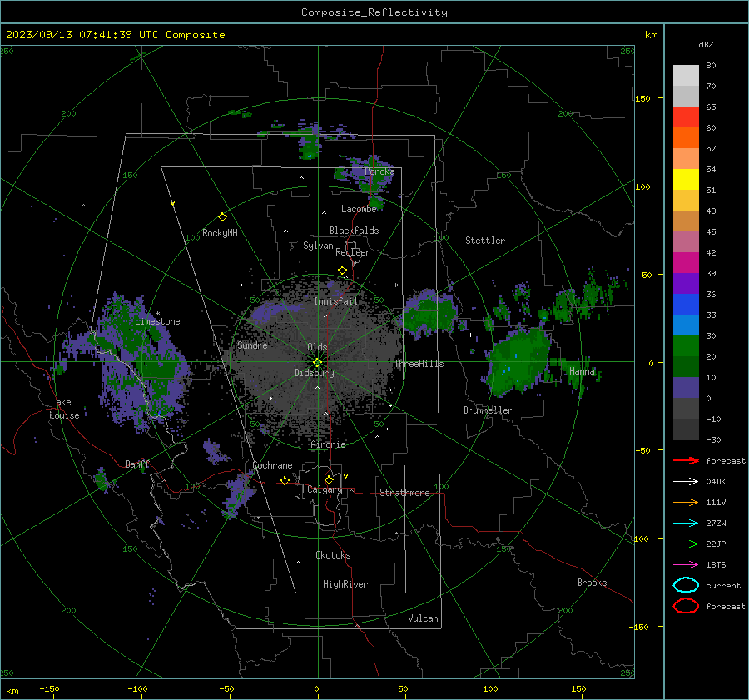Click the dBZ legend heading

coord(706,44)
